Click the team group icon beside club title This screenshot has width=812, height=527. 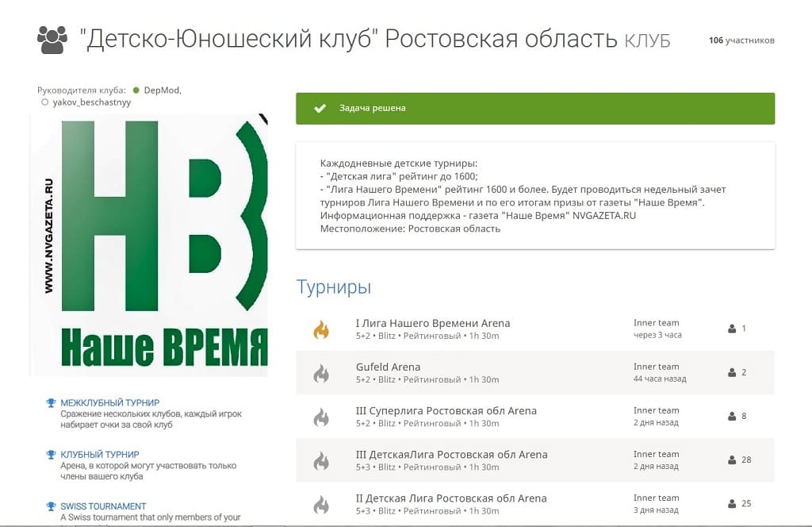coord(52,40)
